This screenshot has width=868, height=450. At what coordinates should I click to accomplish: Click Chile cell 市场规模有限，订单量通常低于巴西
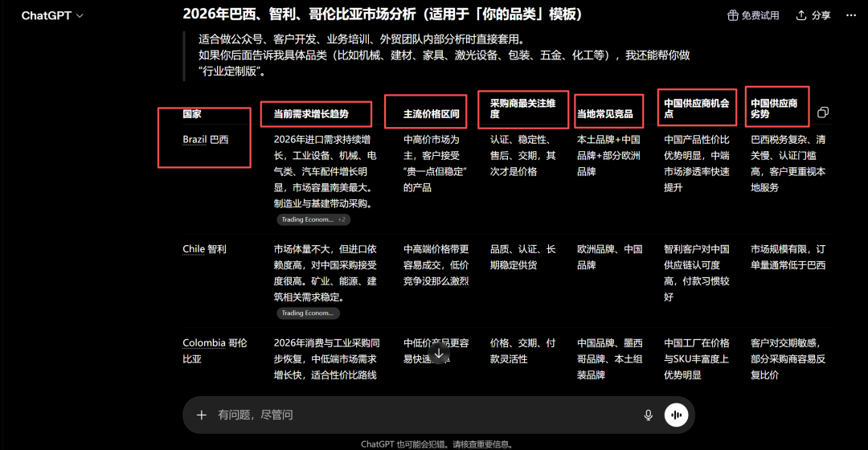point(788,257)
